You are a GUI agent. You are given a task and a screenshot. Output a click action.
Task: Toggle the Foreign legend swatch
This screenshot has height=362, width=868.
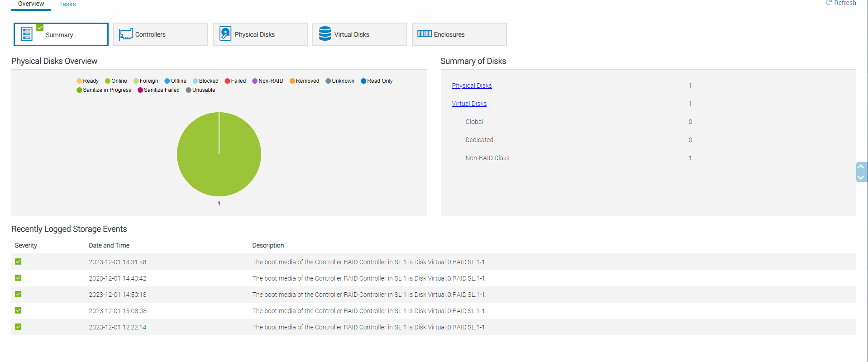[x=136, y=81]
